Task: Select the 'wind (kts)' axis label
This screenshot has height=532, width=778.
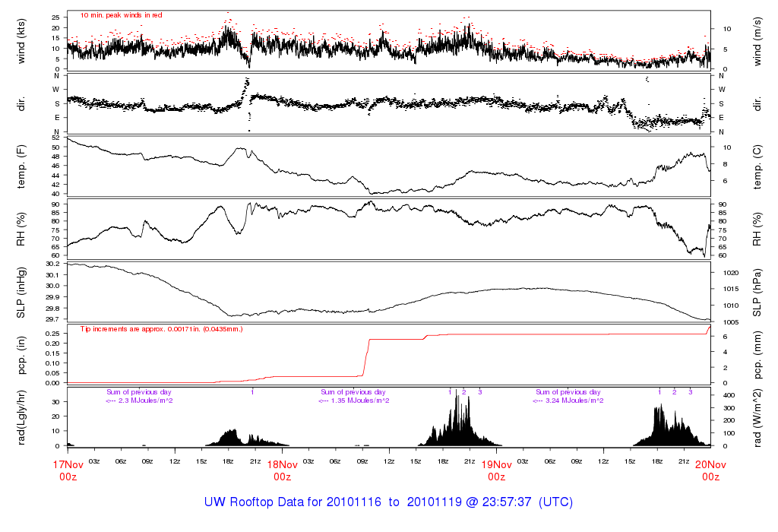Action: [x=21, y=42]
